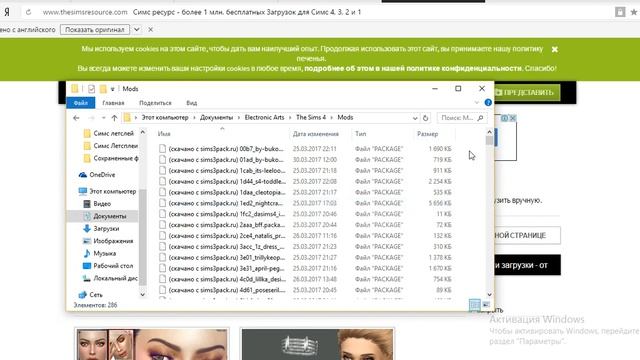Click the Mods folder search field
The width and height of the screenshot is (640, 360).
click(461, 118)
